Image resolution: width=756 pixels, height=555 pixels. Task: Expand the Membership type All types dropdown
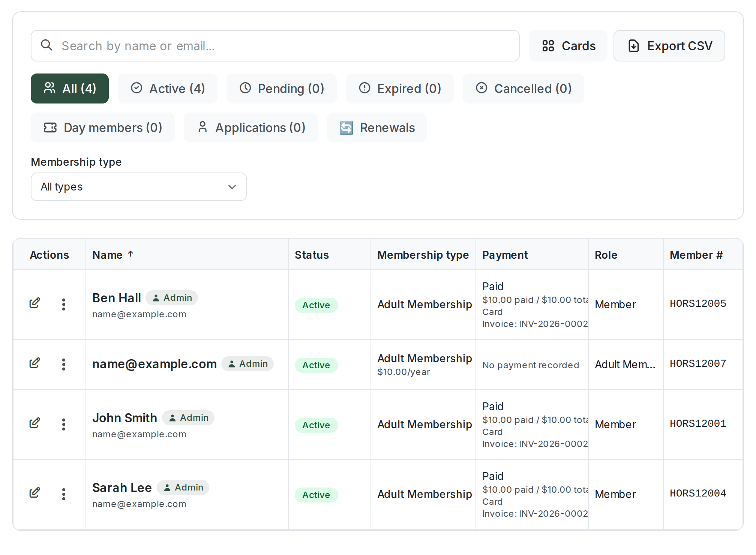139,187
